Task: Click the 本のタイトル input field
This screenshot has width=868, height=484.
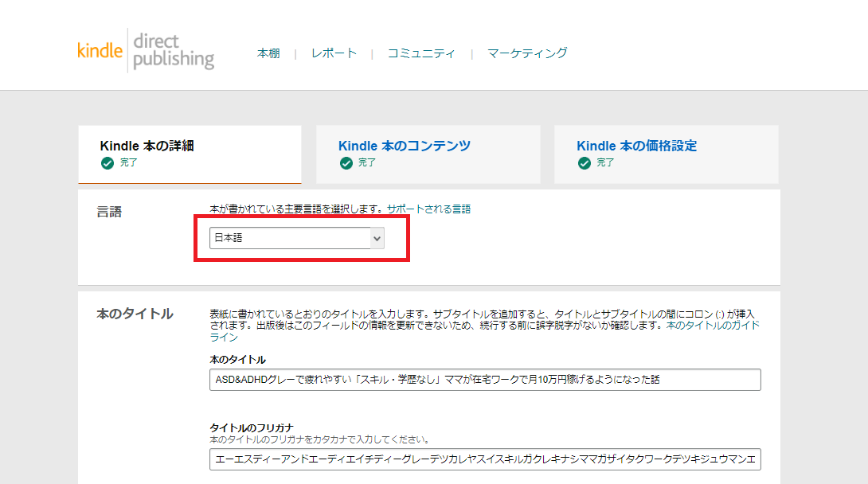Action: [x=485, y=380]
